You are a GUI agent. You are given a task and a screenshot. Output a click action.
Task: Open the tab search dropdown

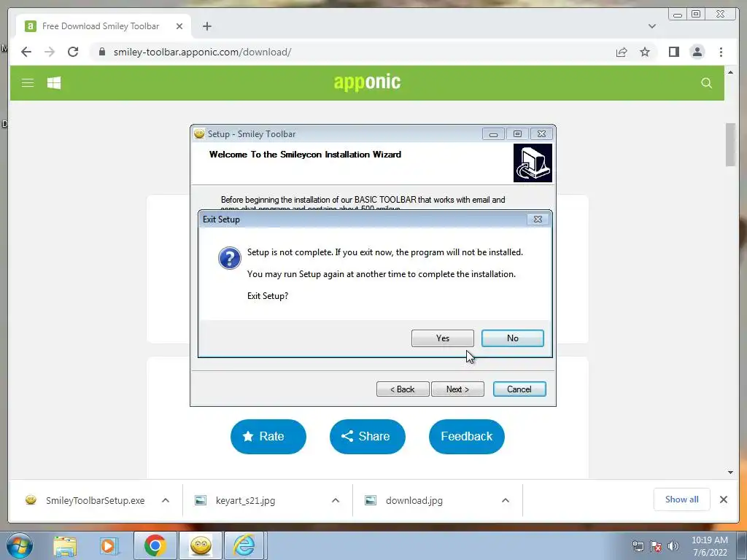651,26
